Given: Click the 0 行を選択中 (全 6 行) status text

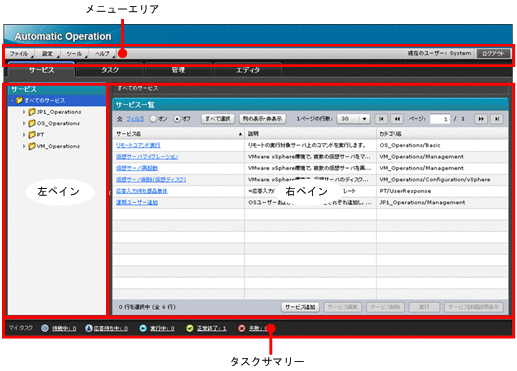Looking at the screenshot, I should 147,307.
